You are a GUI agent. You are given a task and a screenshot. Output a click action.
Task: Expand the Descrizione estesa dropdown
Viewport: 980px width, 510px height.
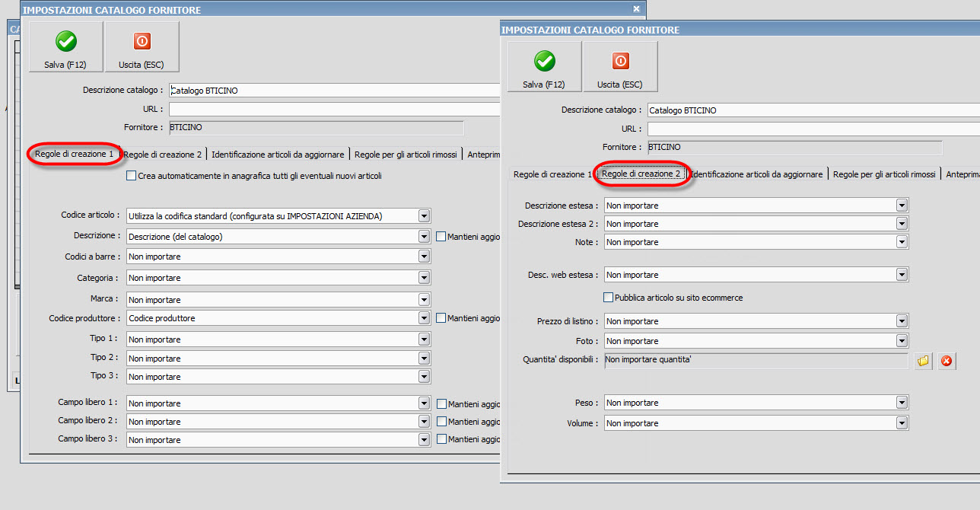pyautogui.click(x=902, y=206)
